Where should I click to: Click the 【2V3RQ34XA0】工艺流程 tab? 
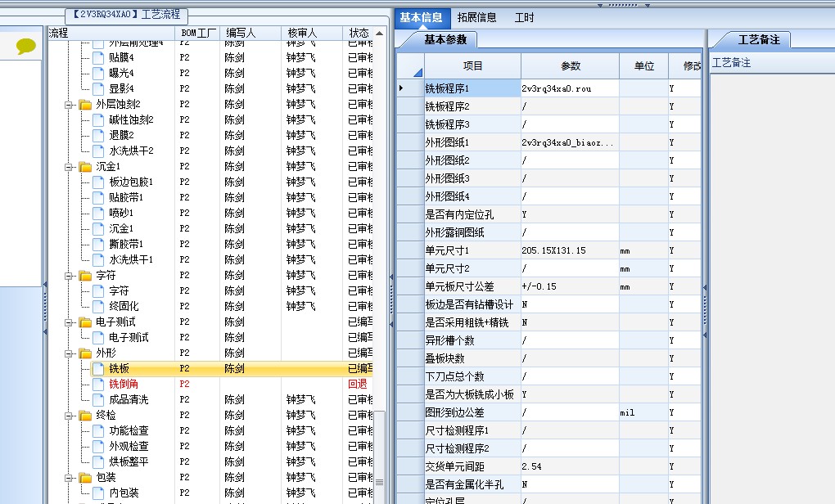[x=127, y=15]
